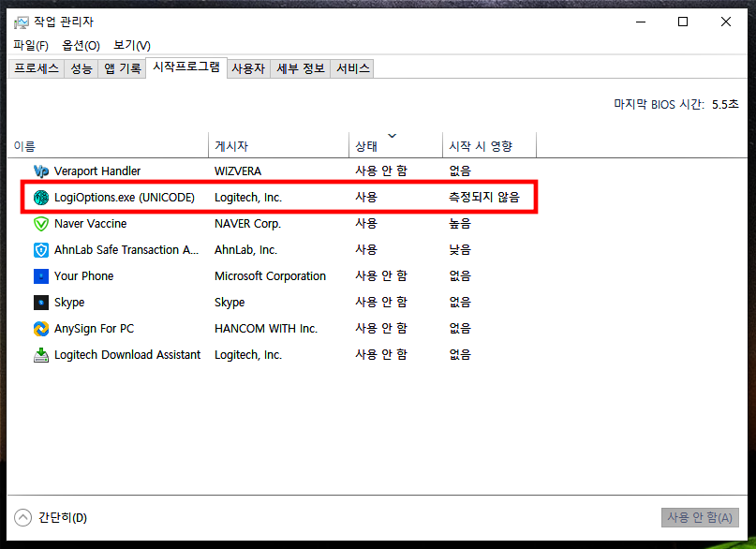The image size is (756, 549).
Task: Select the Logitech Download Assistant entry
Action: click(127, 355)
